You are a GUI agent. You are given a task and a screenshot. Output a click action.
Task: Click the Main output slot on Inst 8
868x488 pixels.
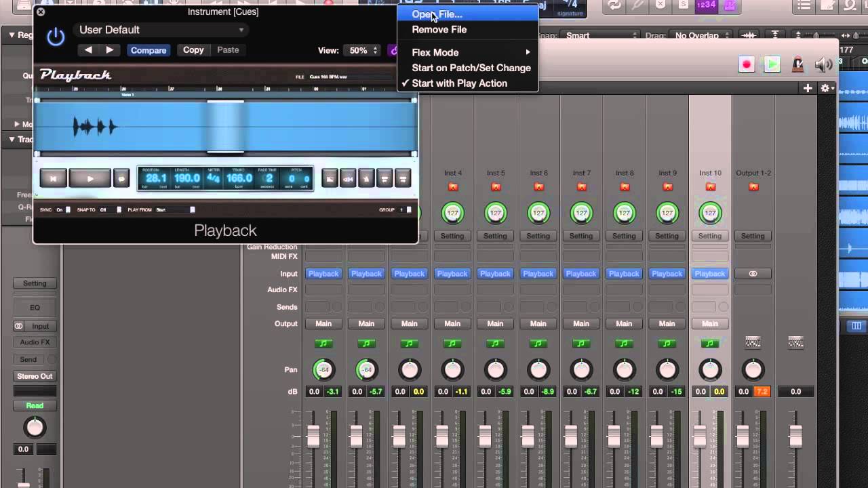tap(624, 324)
